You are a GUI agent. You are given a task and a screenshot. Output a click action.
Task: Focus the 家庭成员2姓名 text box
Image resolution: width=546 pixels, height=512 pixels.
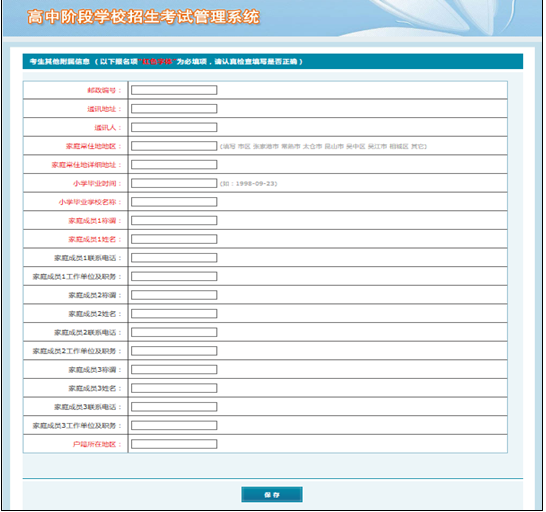pos(174,314)
